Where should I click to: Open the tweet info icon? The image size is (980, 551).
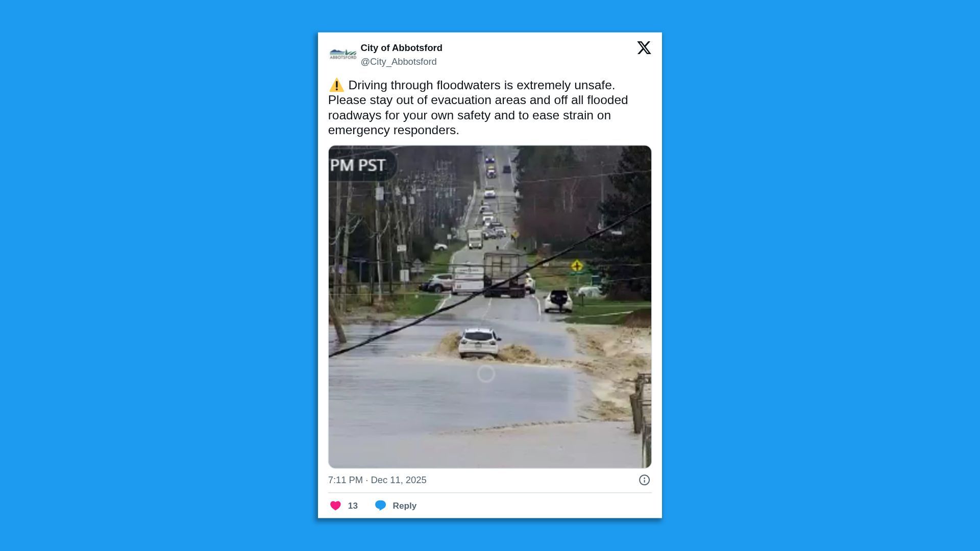[x=644, y=480]
